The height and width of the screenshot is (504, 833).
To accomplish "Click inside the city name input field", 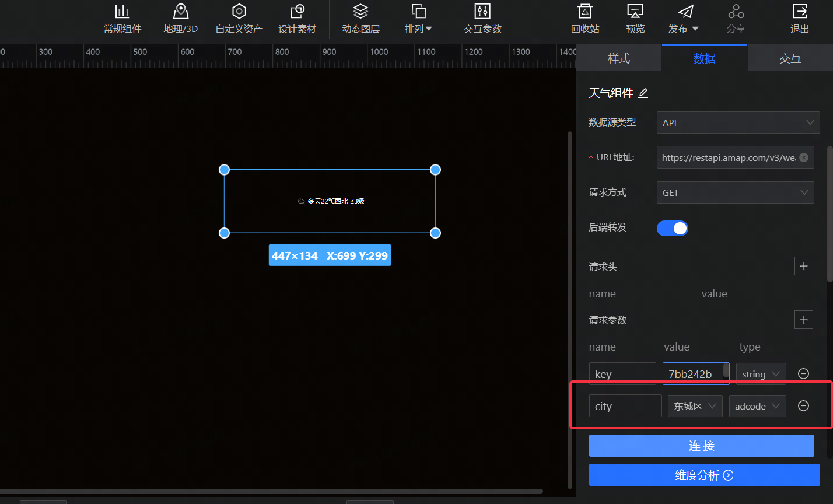I will click(x=625, y=405).
